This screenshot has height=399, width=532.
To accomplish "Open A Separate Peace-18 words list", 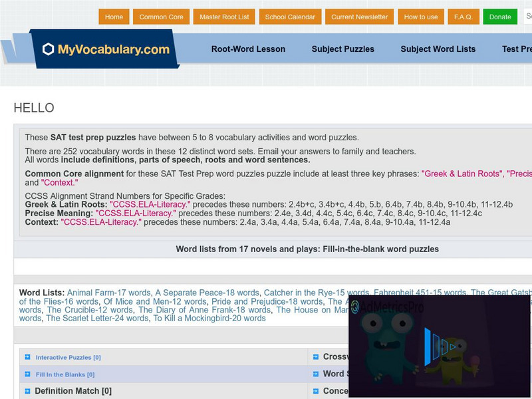I will tap(207, 293).
